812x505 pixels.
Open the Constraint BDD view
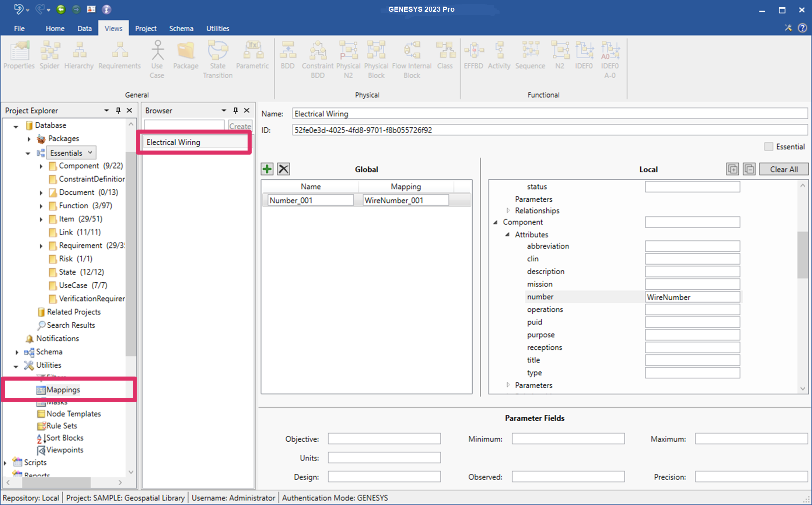click(x=318, y=60)
